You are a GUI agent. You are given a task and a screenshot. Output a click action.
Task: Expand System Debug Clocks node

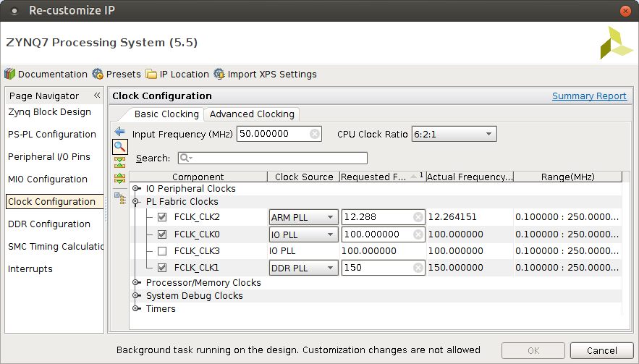pos(136,295)
